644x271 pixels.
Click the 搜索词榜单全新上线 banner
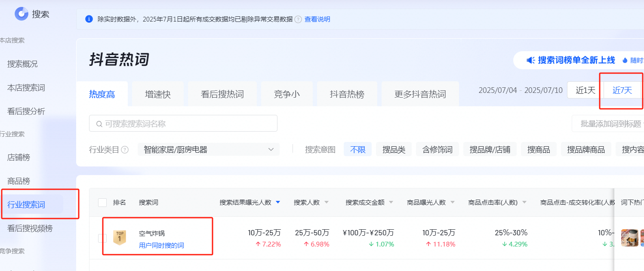coord(579,60)
